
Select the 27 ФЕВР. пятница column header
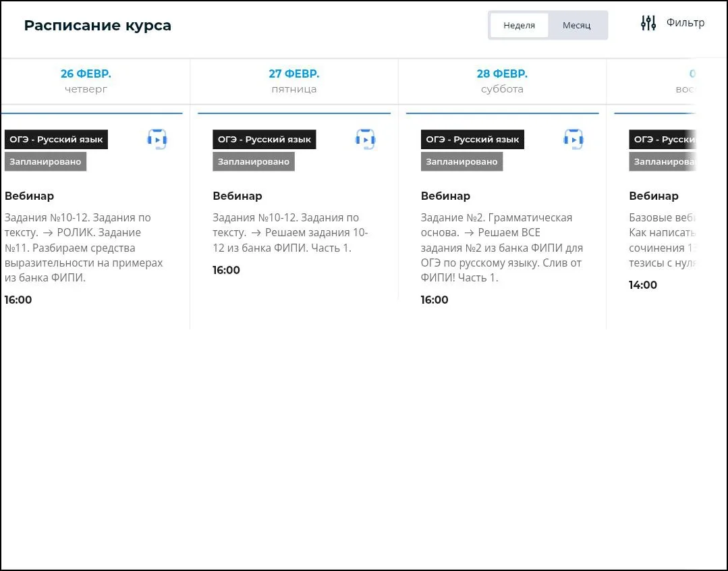coord(293,81)
